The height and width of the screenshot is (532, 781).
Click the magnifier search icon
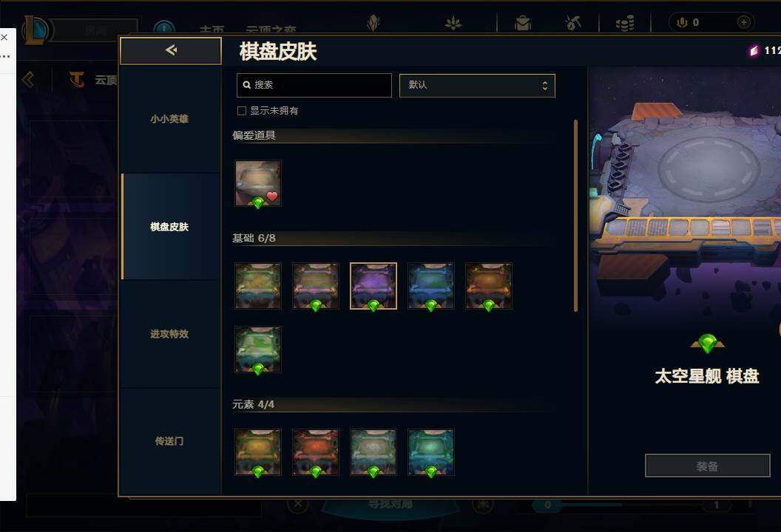pyautogui.click(x=246, y=85)
